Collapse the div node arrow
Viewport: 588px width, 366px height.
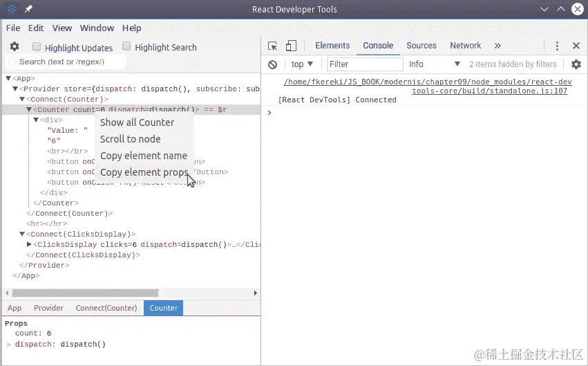coord(36,120)
